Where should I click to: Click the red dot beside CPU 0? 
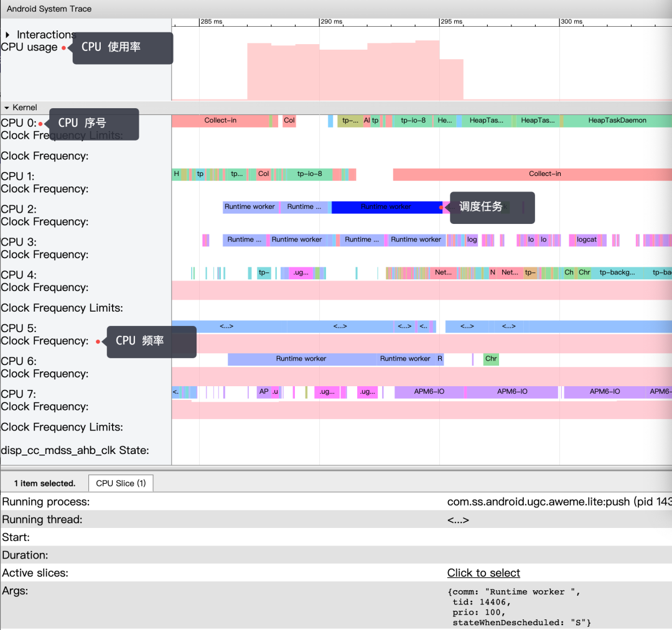click(40, 124)
